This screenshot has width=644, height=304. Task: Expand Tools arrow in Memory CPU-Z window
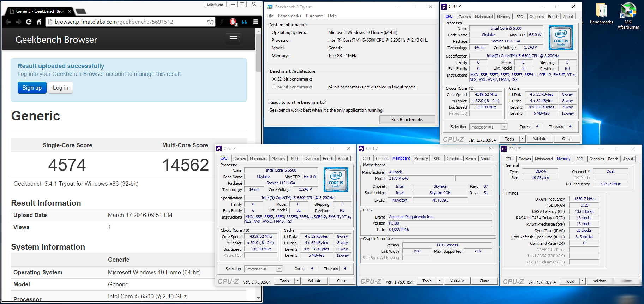(x=582, y=281)
